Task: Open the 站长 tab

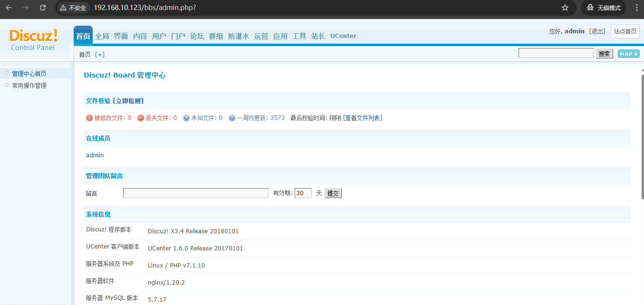Action: (x=318, y=36)
